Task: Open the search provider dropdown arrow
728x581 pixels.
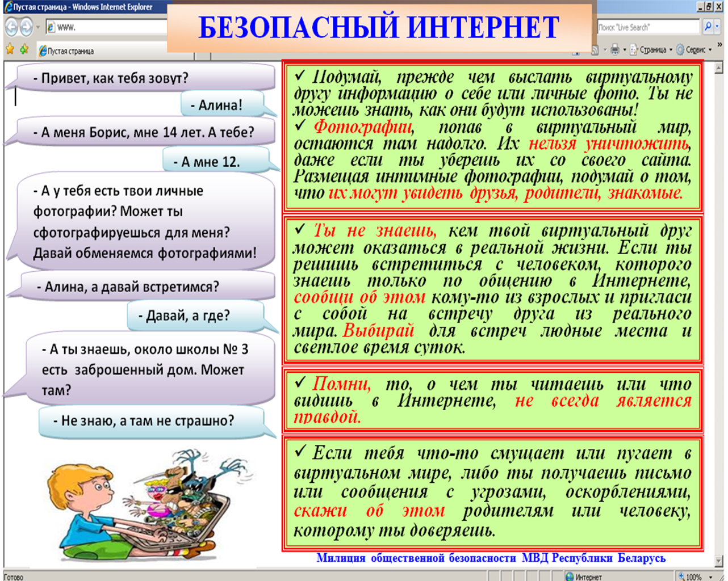Action: coord(718,26)
